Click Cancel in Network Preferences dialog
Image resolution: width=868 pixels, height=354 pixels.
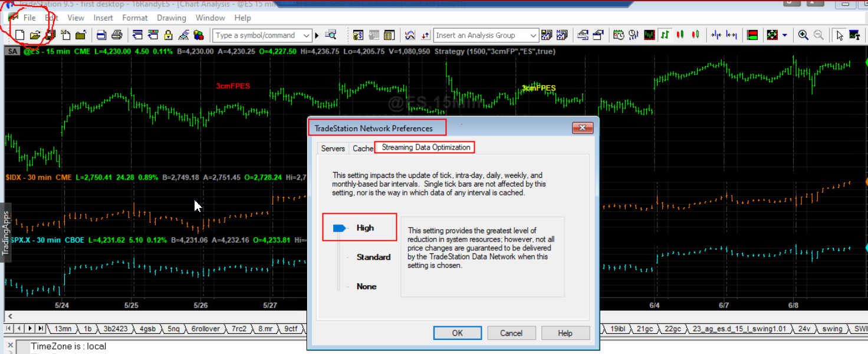511,333
